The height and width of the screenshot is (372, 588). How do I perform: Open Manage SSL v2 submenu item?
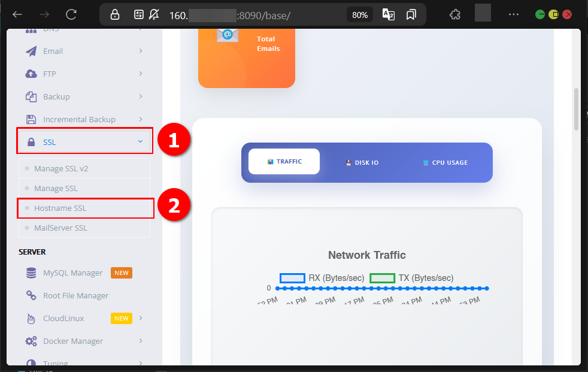pos(84,169)
